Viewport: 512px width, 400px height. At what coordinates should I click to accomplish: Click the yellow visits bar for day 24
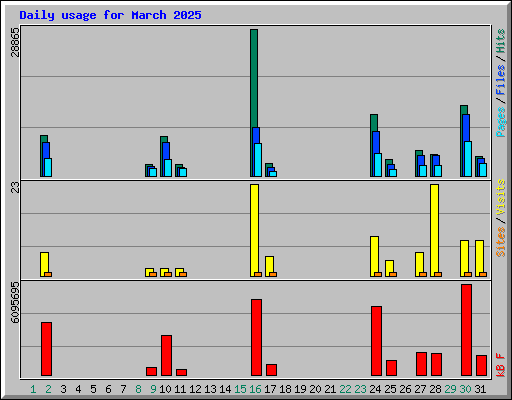(374, 254)
